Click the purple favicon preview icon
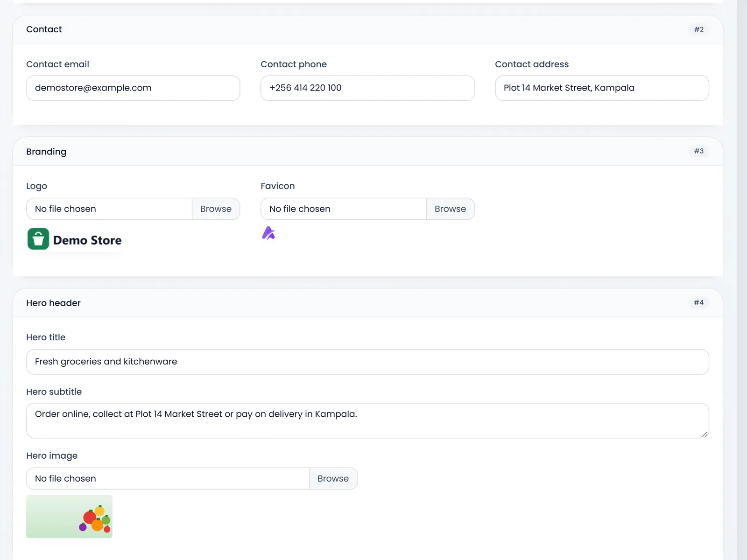 pos(268,233)
